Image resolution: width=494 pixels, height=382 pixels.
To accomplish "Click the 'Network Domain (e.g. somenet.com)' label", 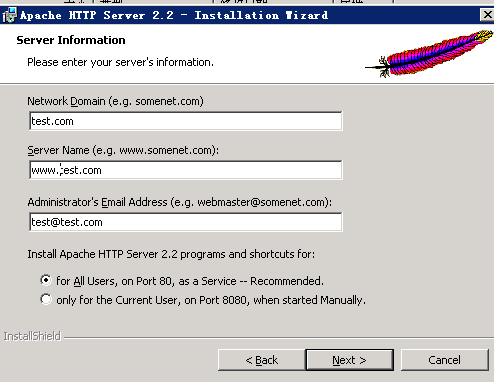I will [x=115, y=101].
